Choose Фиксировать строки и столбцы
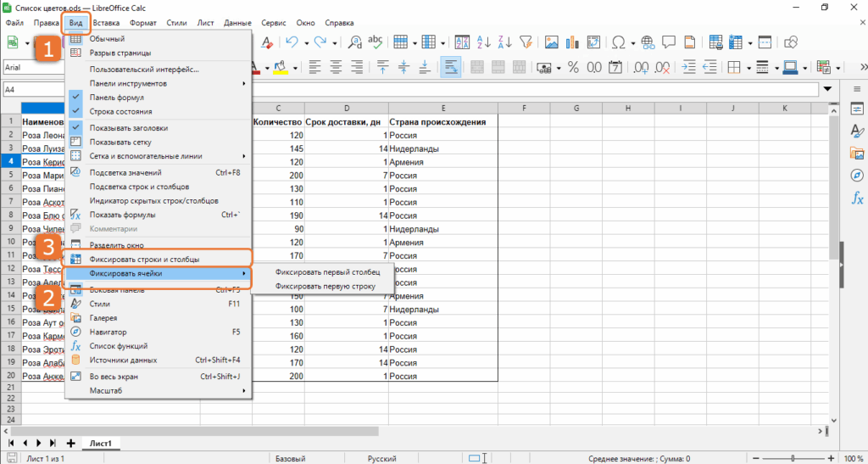Image resolution: width=868 pixels, height=464 pixels. [x=159, y=259]
